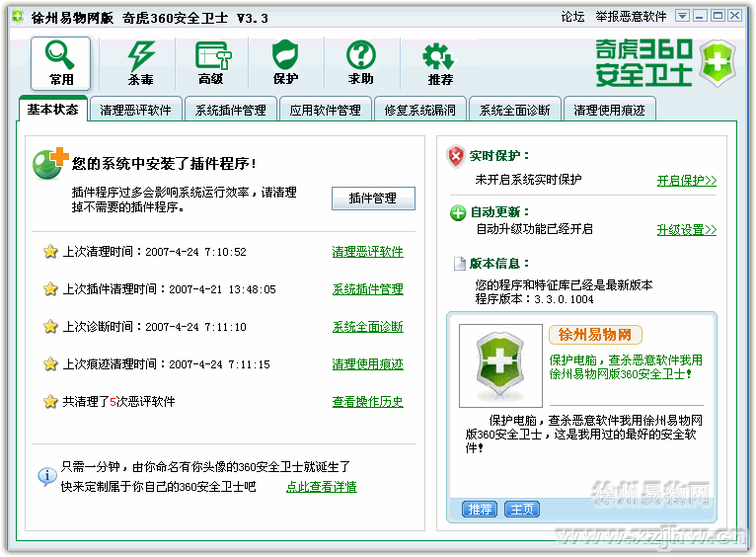Screen dimensions: 756x557
Task: Click the 推荐 button in promo panel
Action: (x=480, y=509)
